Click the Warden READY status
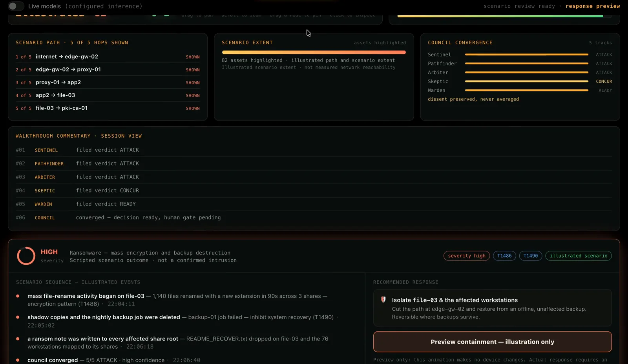Image resolution: width=628 pixels, height=364 pixels. (x=605, y=91)
